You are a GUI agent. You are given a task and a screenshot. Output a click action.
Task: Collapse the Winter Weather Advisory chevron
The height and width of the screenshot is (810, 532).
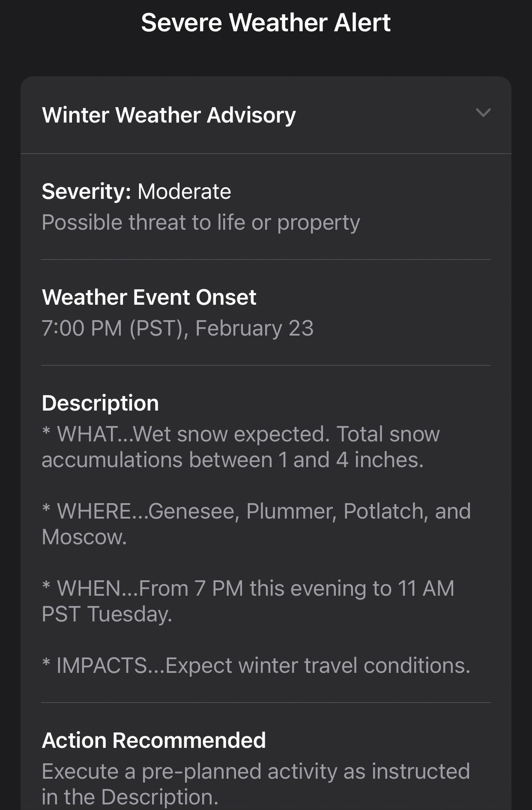pyautogui.click(x=483, y=113)
